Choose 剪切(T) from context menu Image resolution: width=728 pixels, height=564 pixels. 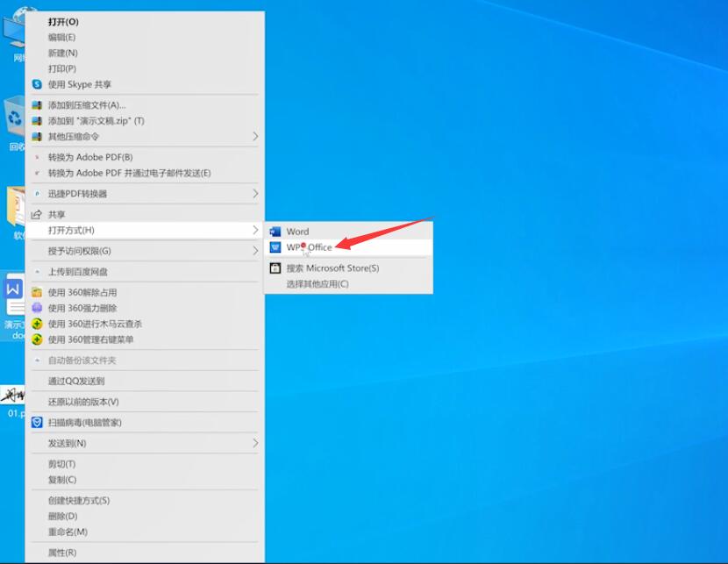tap(145, 464)
